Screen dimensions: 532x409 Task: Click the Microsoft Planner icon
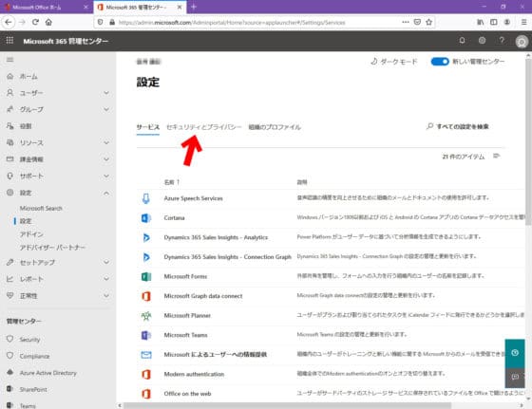pyautogui.click(x=146, y=316)
